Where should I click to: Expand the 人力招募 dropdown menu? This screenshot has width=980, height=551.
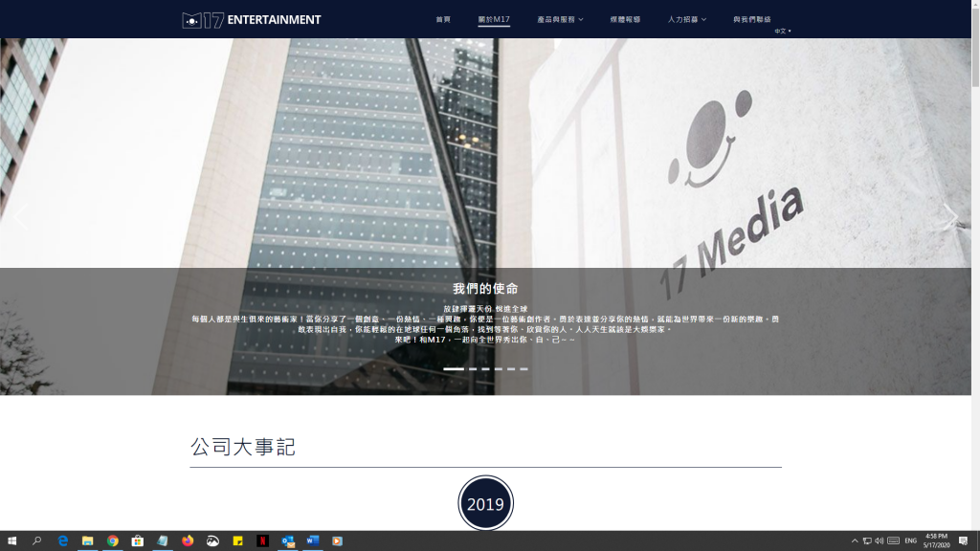click(x=686, y=19)
